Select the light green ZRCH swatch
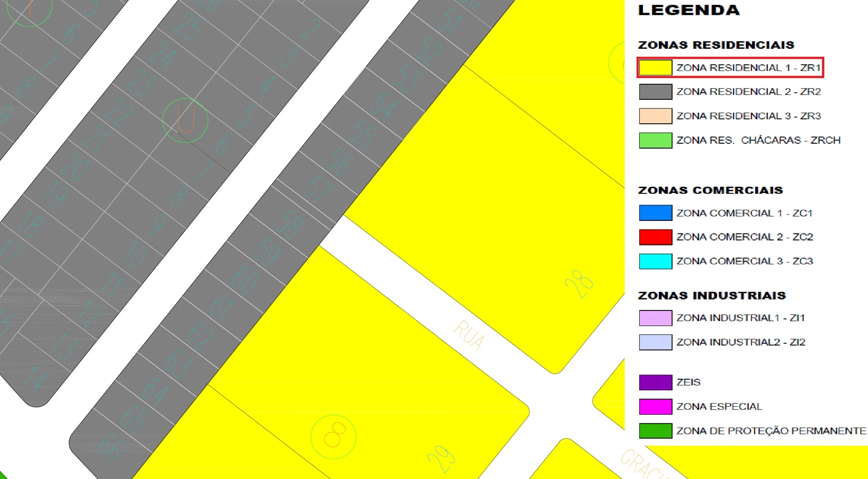This screenshot has width=868, height=479. click(x=655, y=141)
